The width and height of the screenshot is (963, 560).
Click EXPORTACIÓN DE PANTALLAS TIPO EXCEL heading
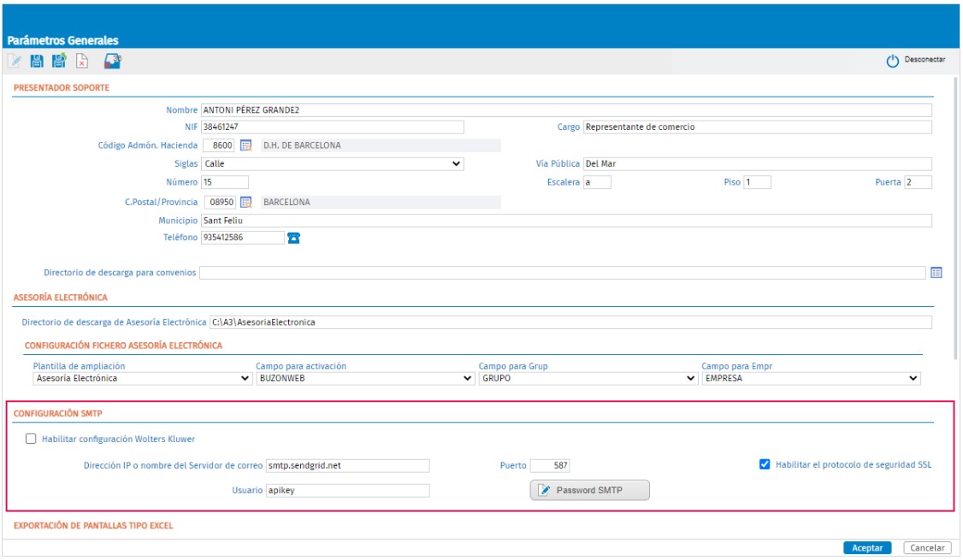(x=93, y=526)
